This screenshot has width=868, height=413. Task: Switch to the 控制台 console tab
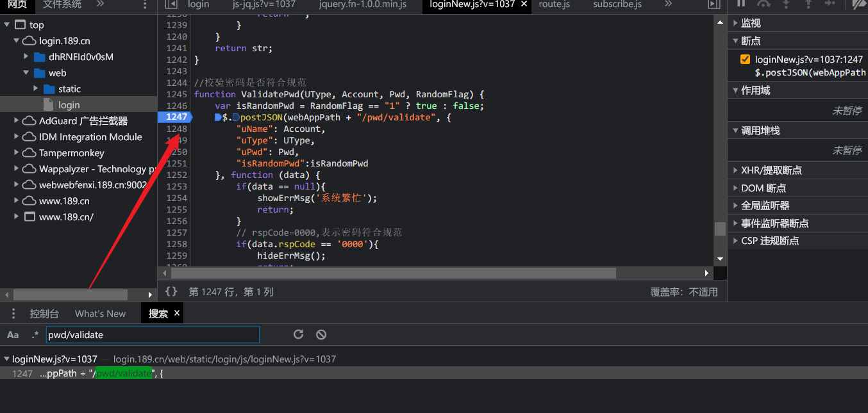click(x=44, y=314)
